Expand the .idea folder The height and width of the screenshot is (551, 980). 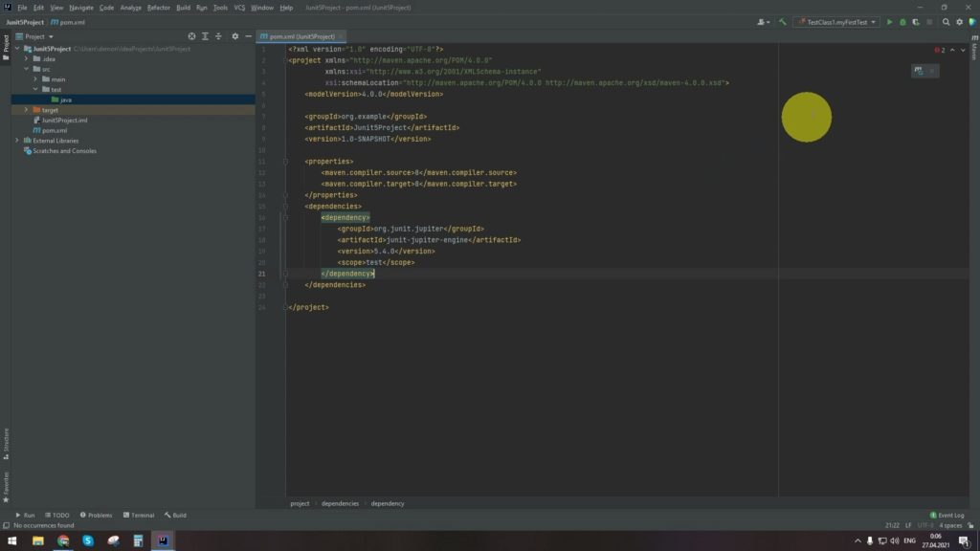(x=26, y=58)
